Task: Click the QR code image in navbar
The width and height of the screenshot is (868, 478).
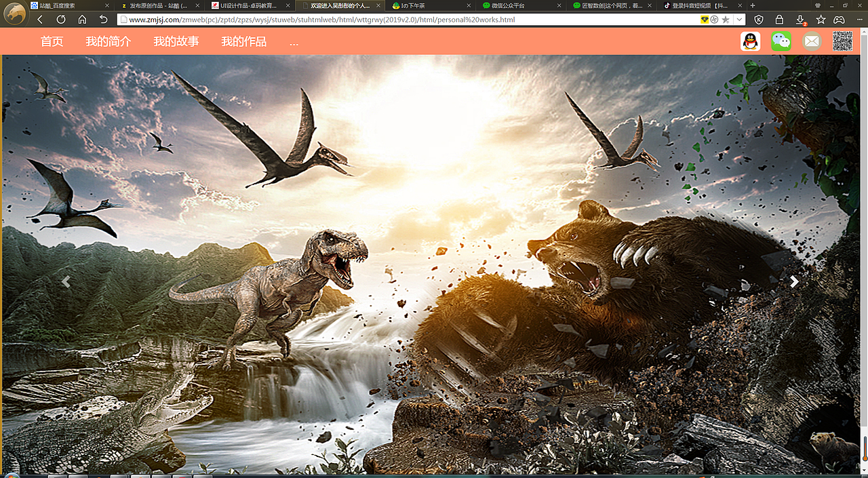Action: pyautogui.click(x=842, y=41)
